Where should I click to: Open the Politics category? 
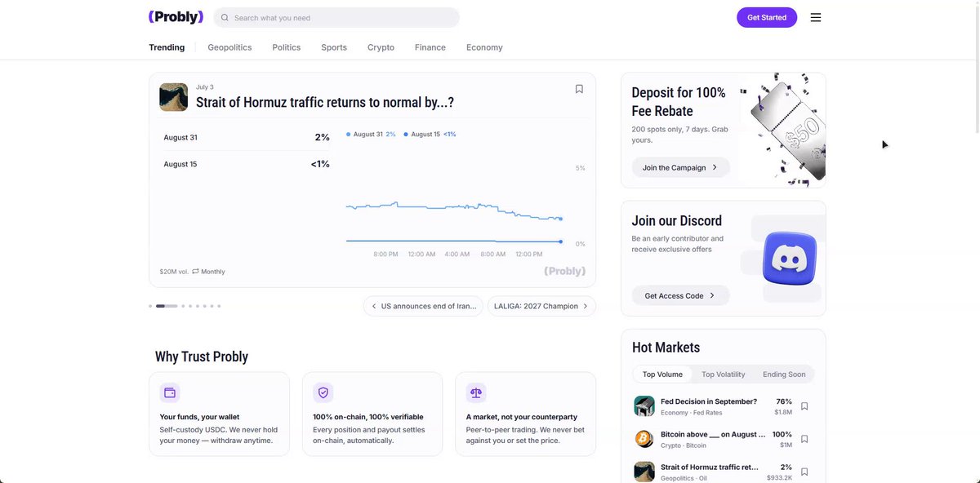tap(287, 47)
